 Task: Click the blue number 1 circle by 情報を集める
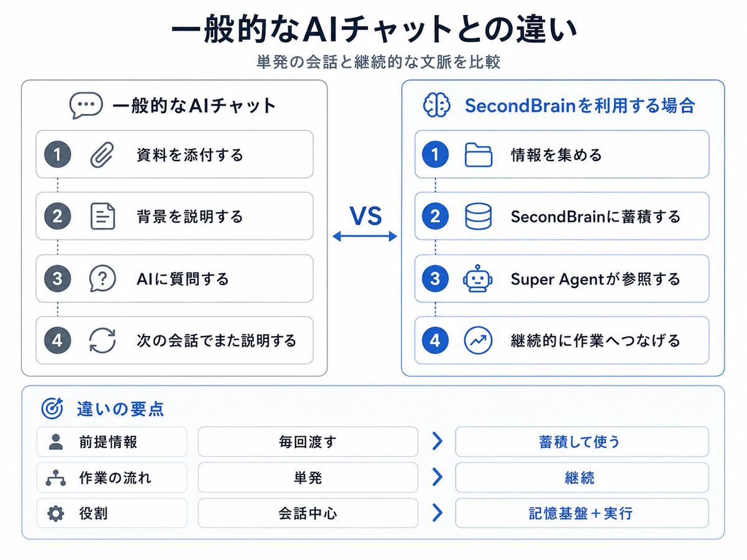coord(435,154)
